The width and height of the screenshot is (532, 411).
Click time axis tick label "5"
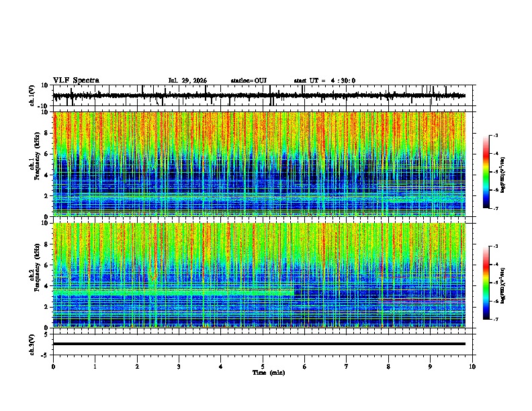pyautogui.click(x=263, y=367)
